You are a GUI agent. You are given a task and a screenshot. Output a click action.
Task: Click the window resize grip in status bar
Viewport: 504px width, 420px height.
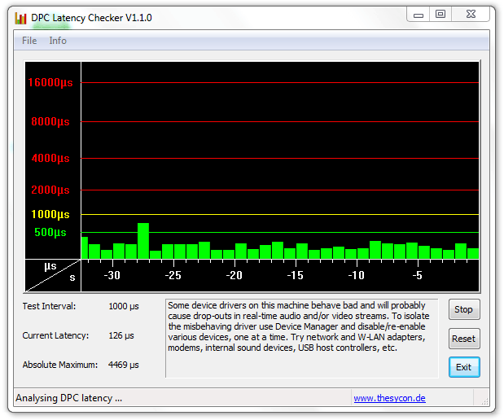point(484,400)
